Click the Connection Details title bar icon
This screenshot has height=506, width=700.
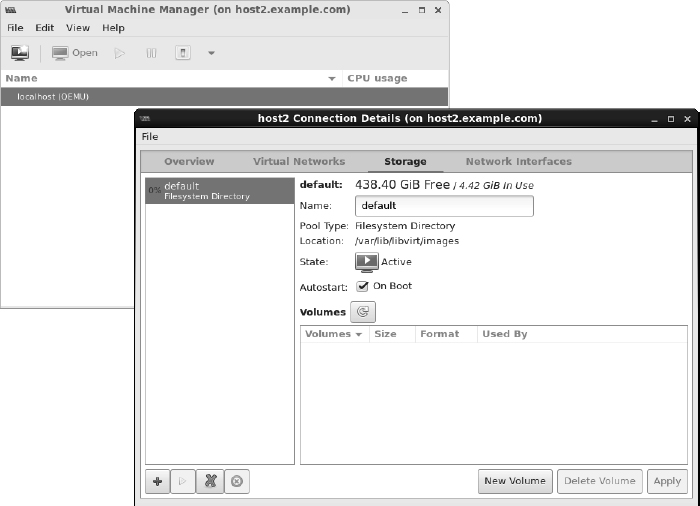[x=145, y=119]
